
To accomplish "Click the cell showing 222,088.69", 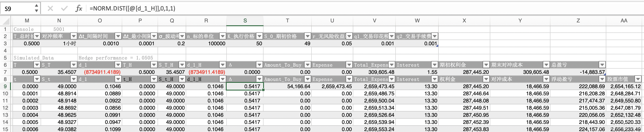I will [x=578, y=86].
